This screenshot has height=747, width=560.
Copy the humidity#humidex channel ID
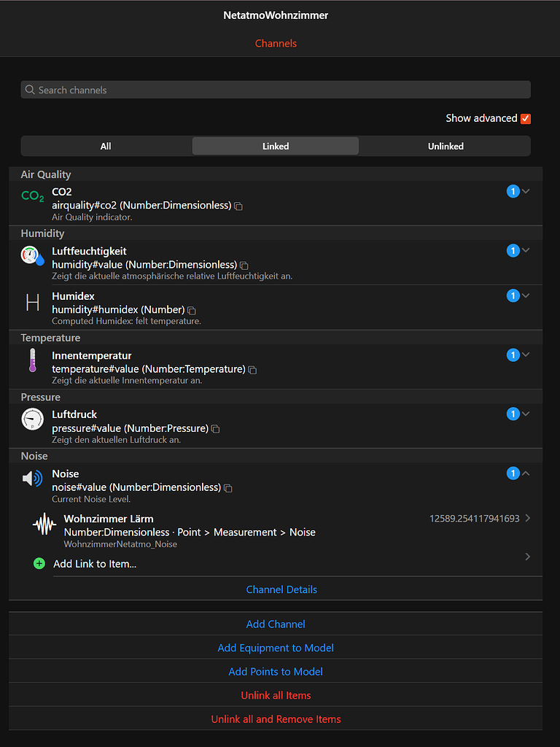pos(191,311)
